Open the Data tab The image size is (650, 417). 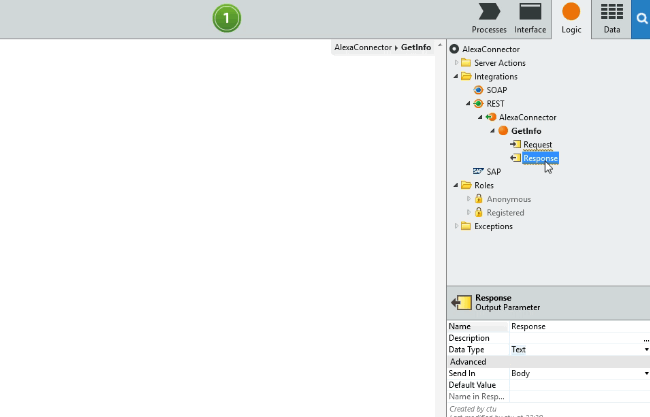[611, 19]
